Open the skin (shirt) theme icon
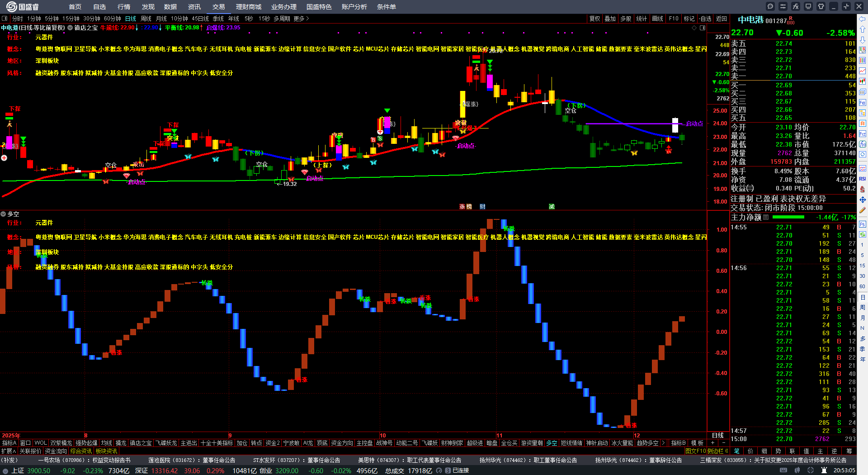Screen dimensions: 868x475 pyautogui.click(x=821, y=6)
